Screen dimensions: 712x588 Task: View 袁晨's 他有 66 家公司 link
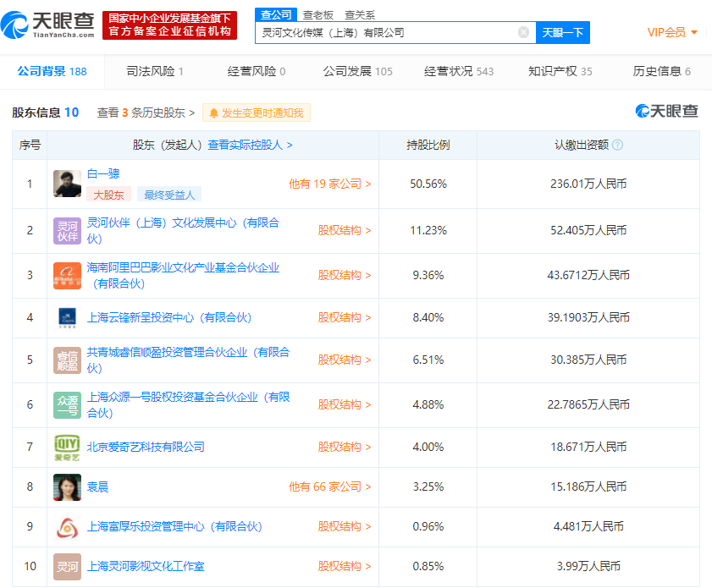point(330,486)
